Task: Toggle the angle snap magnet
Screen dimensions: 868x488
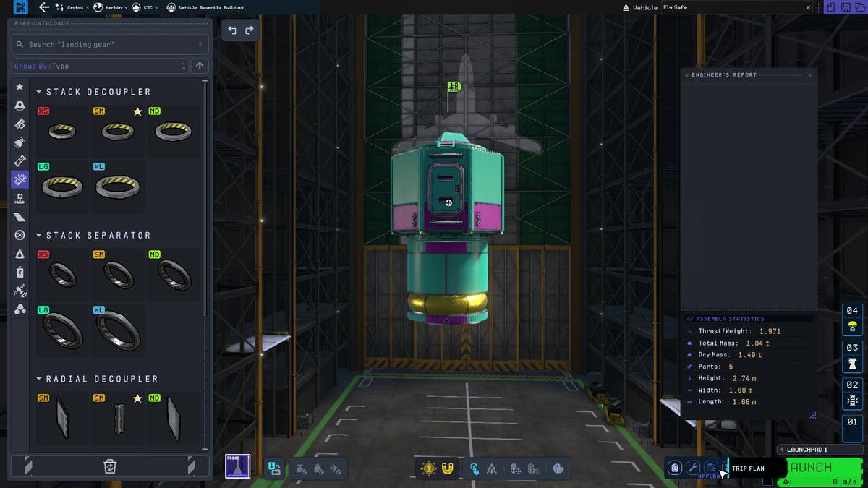Action: (x=448, y=468)
